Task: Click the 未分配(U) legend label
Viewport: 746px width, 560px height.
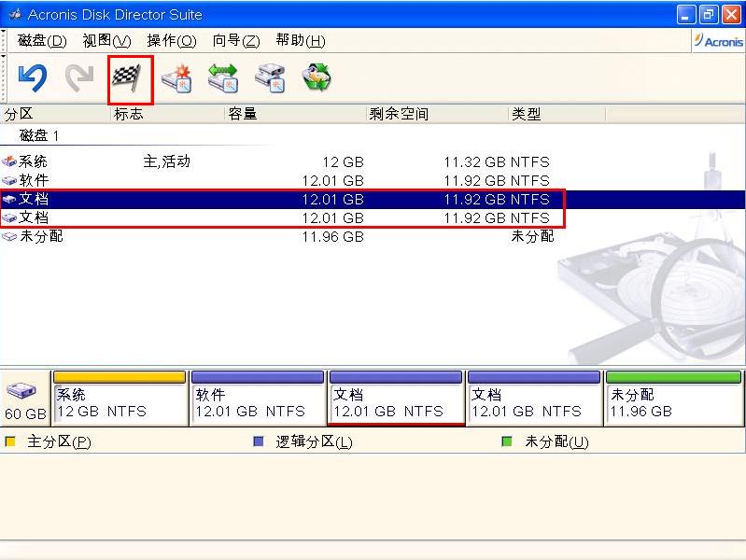Action: click(556, 442)
